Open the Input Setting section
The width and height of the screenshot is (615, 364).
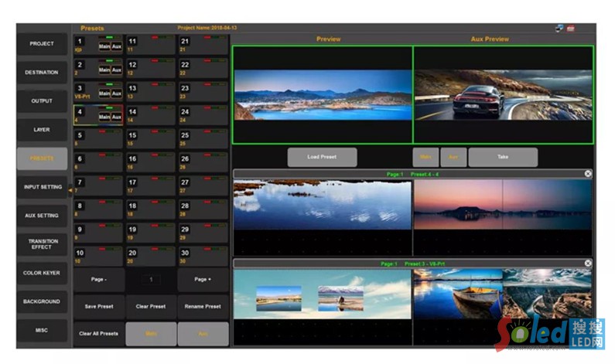click(42, 187)
